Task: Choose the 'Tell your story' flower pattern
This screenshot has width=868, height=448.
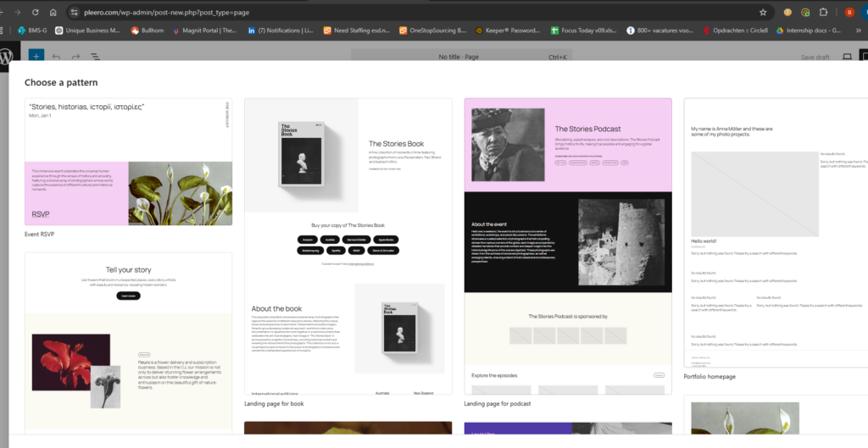Action: point(128,339)
